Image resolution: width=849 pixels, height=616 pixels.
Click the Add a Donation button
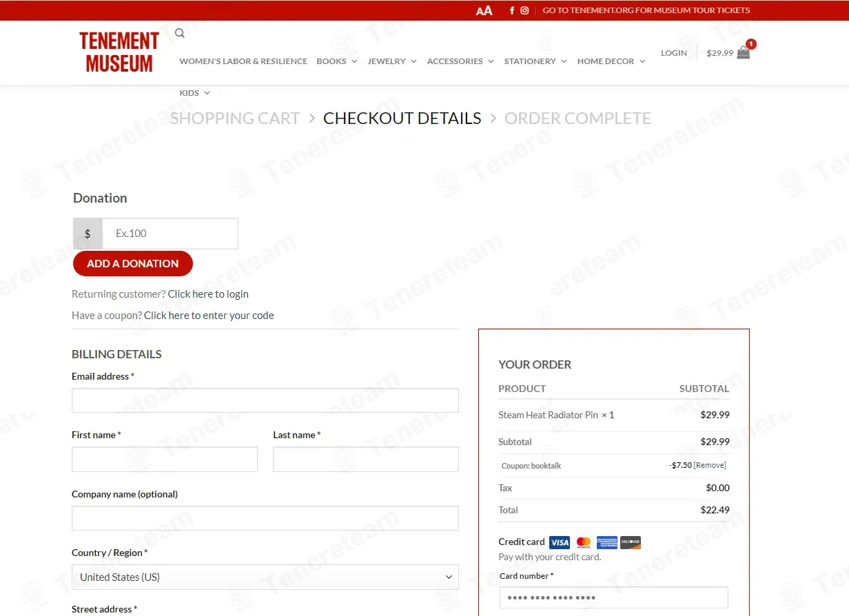click(x=133, y=263)
